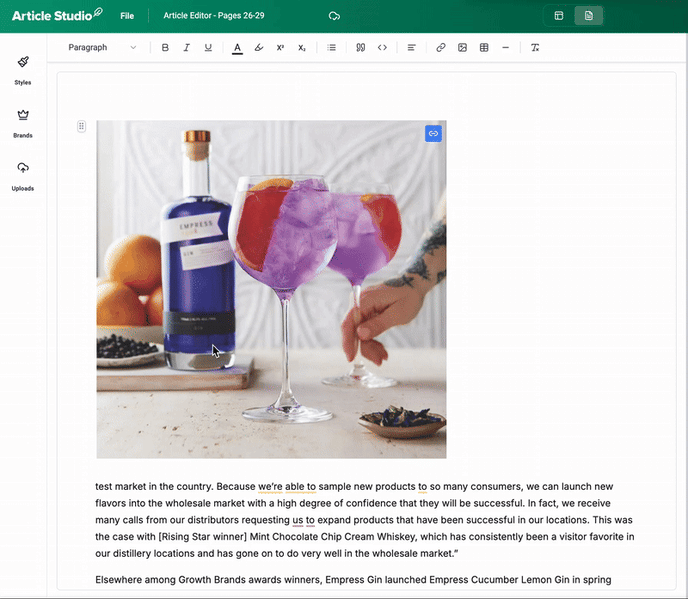Screen dimensions: 688x599
Task: Open the File menu
Action: [x=127, y=16]
